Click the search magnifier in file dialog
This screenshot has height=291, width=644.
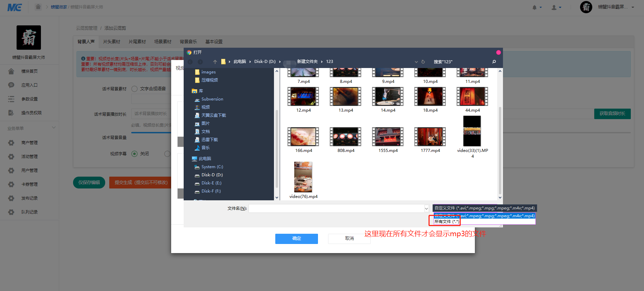point(494,62)
